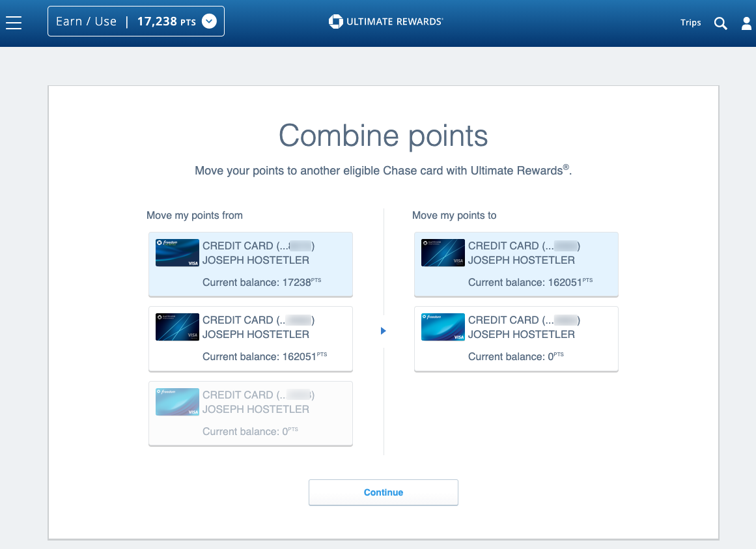Screen dimensions: 756x549
Task: Click the blue arrow between columns
Action: pos(383,331)
